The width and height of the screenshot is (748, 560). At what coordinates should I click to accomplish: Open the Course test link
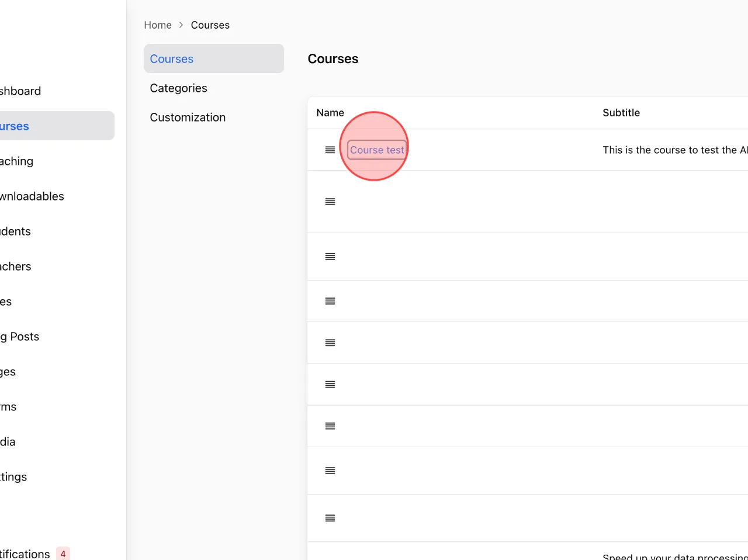377,150
